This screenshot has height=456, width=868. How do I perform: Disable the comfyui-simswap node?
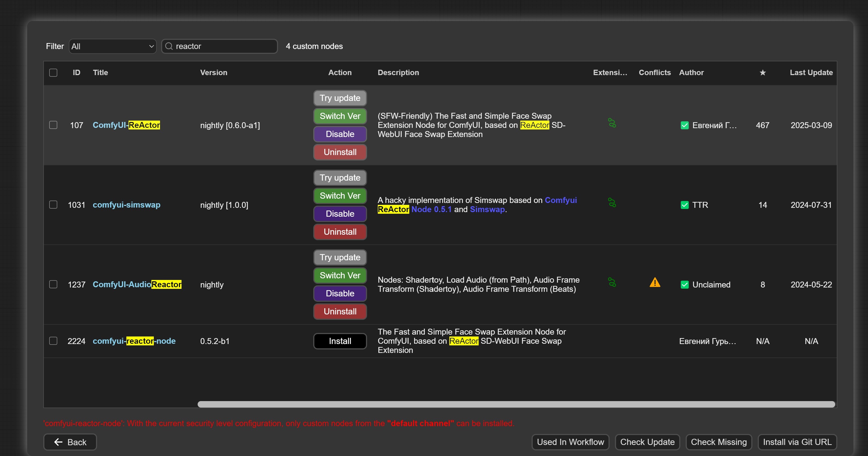[340, 214]
